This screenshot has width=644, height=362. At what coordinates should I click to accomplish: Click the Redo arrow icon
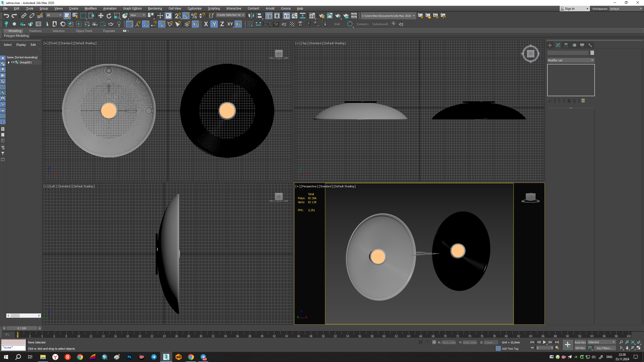pyautogui.click(x=14, y=16)
